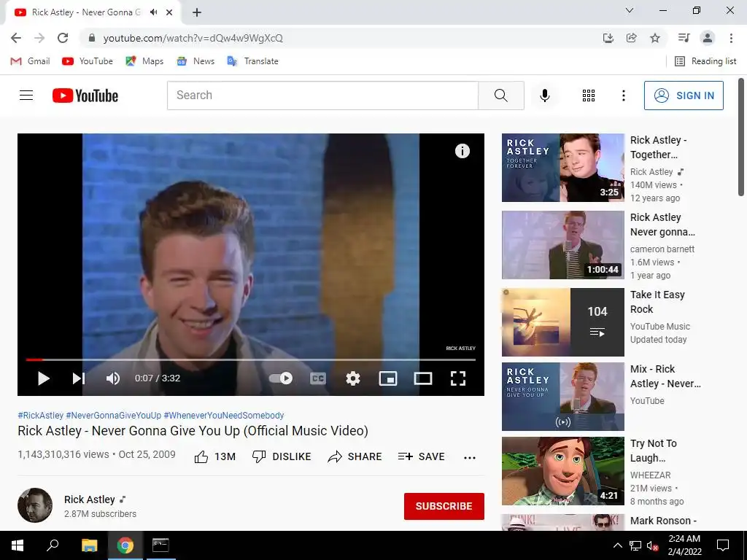The height and width of the screenshot is (560, 747).
Task: Click the SIGN IN button
Action: [684, 96]
